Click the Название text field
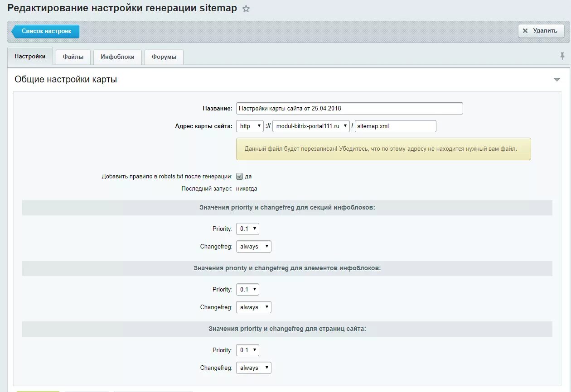 (x=349, y=109)
